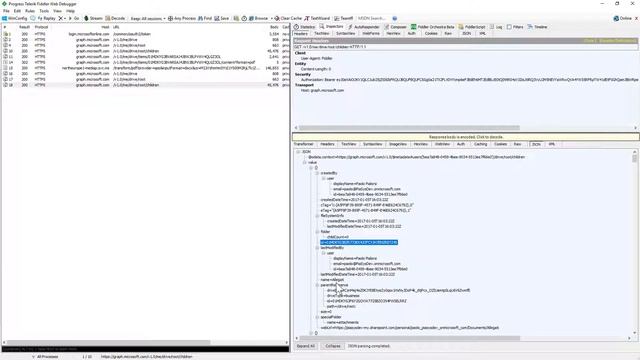Select request inspector WebForms tab
Image resolution: width=640 pixels, height=360 pixels.
coord(371,33)
